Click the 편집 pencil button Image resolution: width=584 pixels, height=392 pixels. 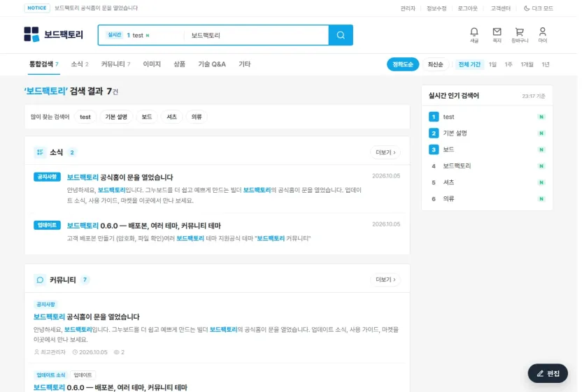548,373
